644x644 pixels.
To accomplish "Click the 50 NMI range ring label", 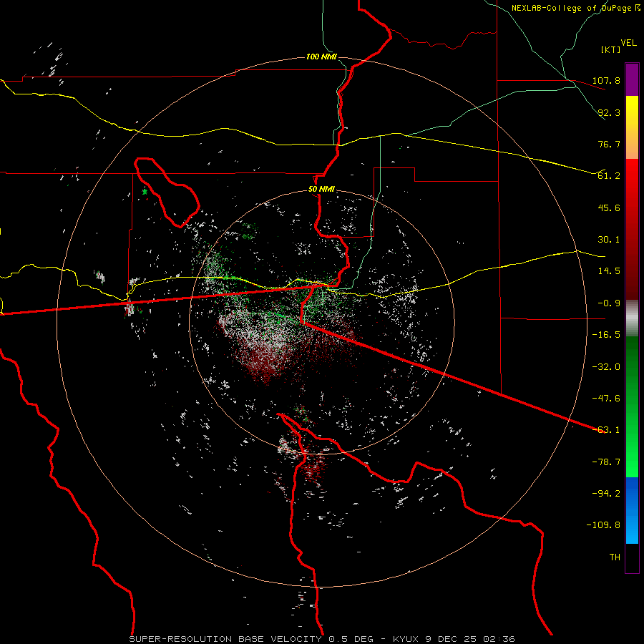I will coord(321,190).
